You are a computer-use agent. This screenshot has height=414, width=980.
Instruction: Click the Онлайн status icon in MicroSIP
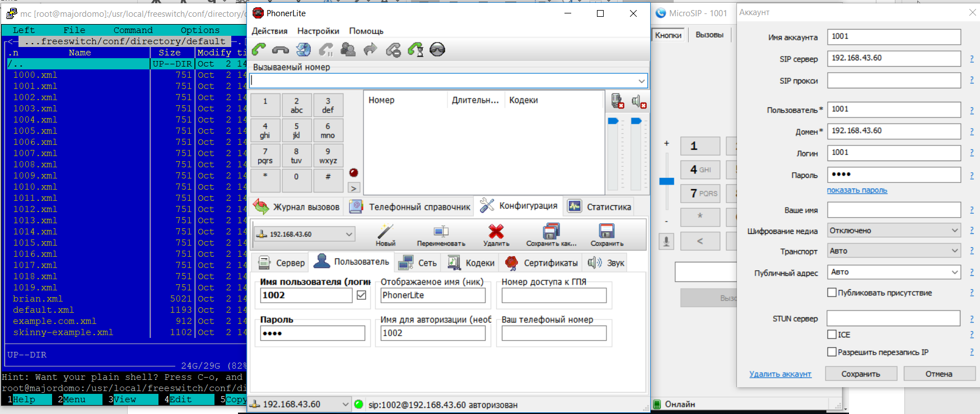tap(658, 404)
